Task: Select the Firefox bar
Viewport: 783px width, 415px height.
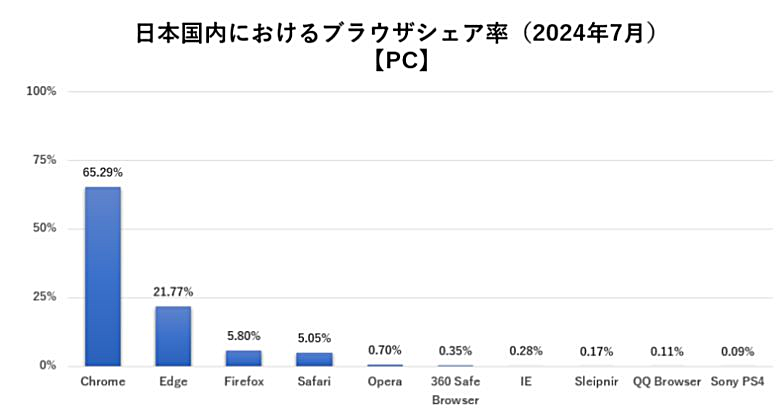Action: click(x=243, y=357)
